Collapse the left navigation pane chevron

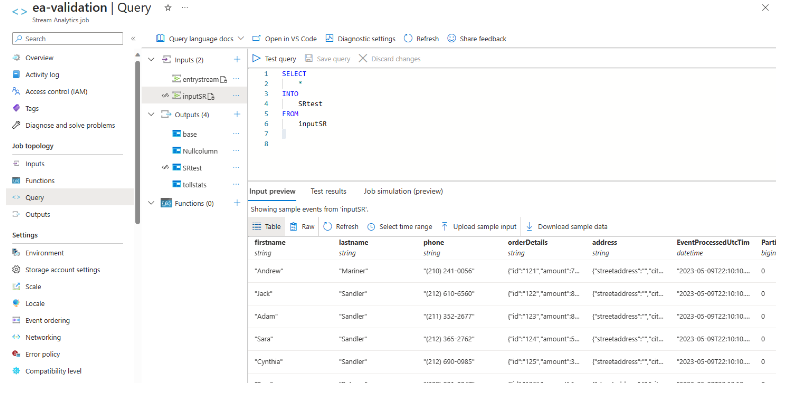134,39
